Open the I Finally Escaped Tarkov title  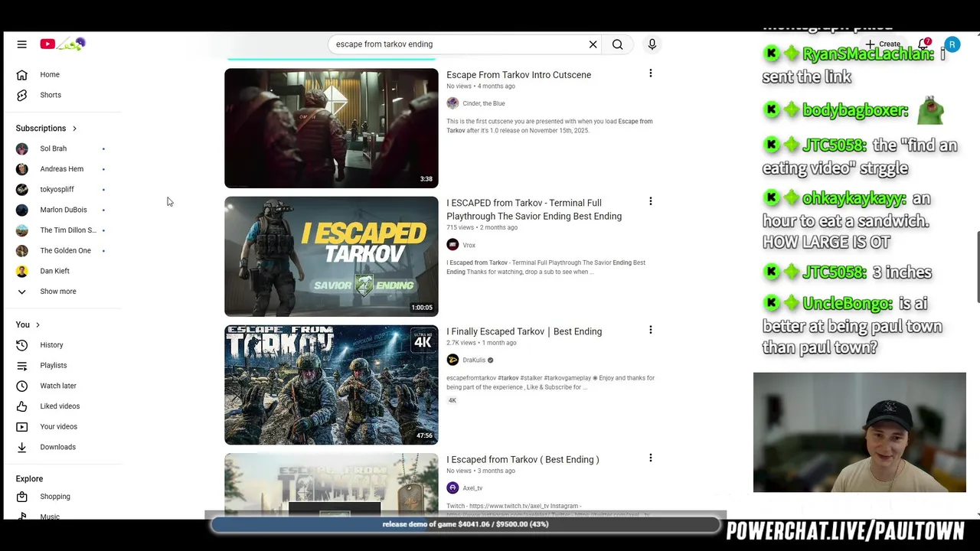(524, 331)
